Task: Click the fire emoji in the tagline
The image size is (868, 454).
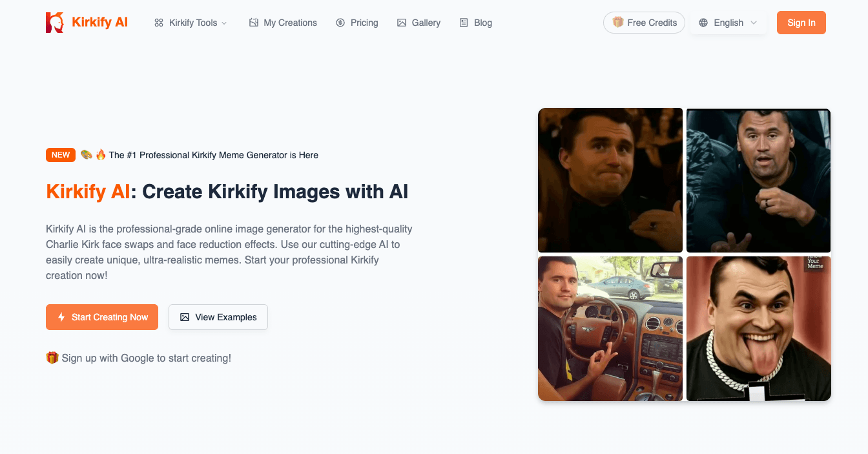Action: pos(101,155)
